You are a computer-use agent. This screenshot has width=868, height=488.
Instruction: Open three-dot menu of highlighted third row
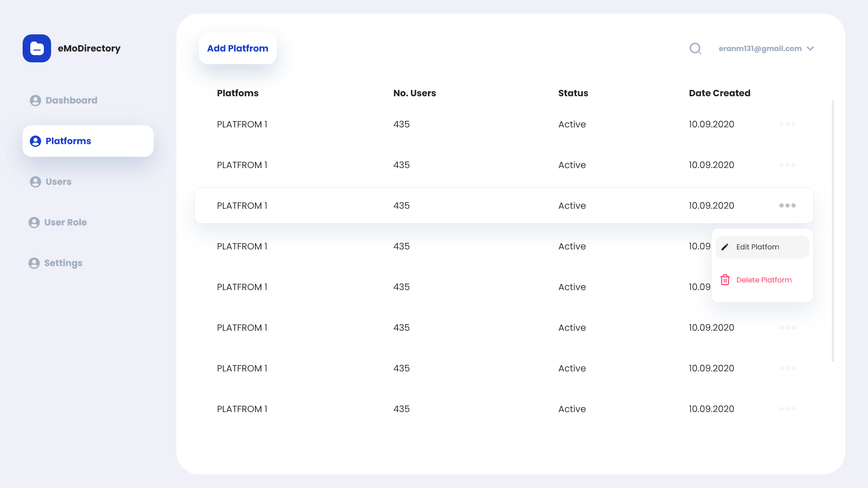point(787,206)
